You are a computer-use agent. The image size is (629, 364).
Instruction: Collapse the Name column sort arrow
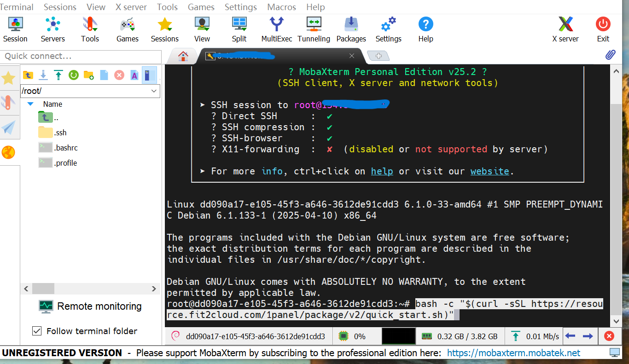click(x=30, y=104)
